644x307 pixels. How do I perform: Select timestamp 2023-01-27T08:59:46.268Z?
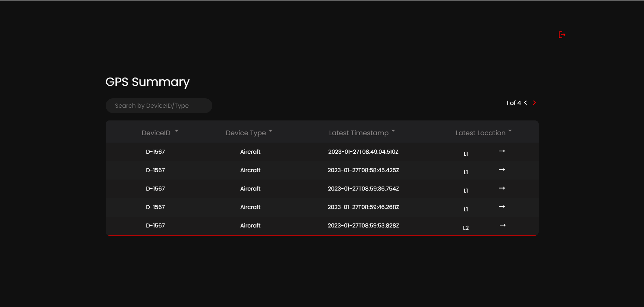click(x=363, y=207)
